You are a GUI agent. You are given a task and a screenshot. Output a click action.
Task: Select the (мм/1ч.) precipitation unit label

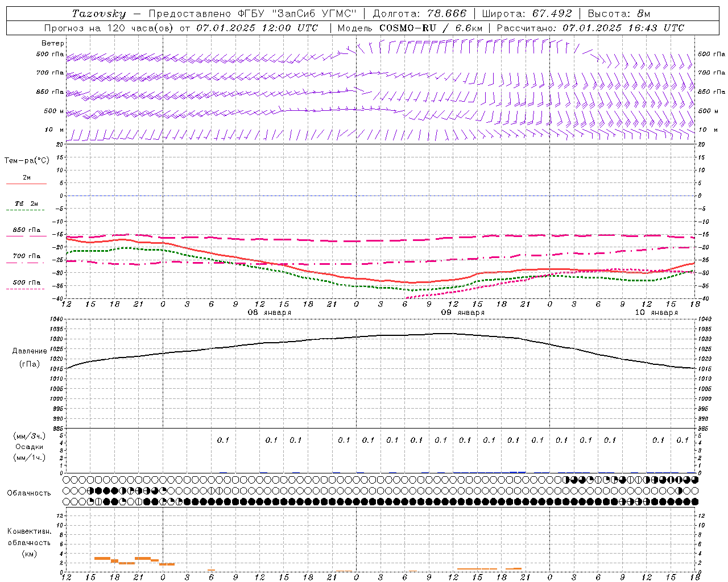(30, 458)
